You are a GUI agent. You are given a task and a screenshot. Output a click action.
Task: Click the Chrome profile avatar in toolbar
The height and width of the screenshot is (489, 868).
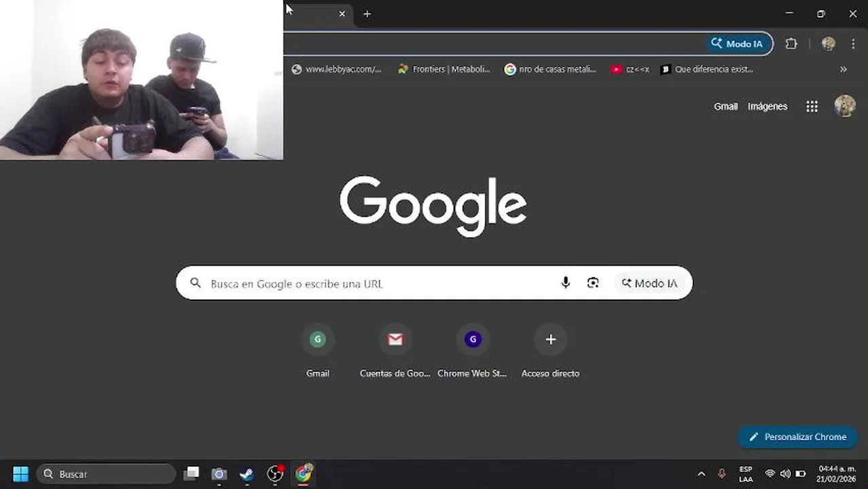pyautogui.click(x=828, y=43)
